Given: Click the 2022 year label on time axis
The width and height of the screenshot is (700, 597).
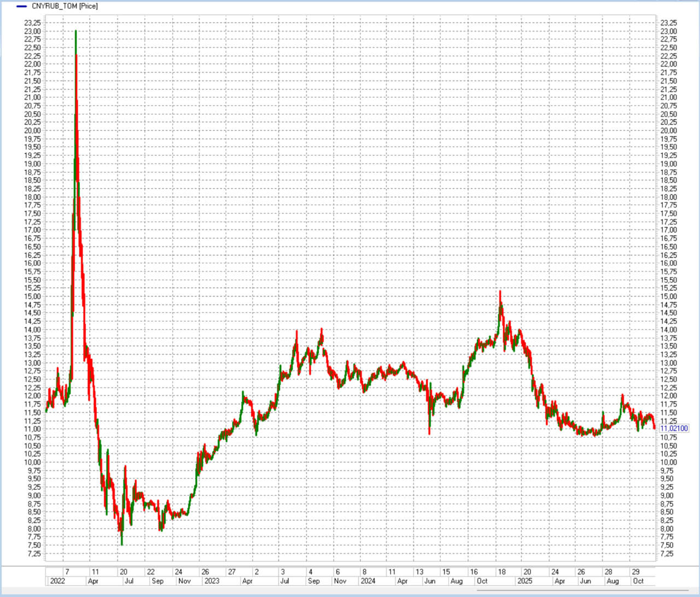Looking at the screenshot, I should (57, 581).
